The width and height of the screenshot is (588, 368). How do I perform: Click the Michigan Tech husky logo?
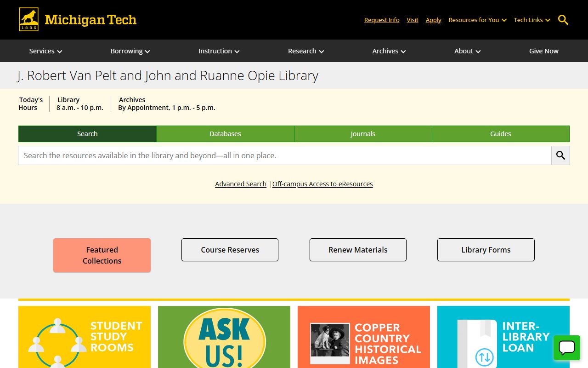tap(28, 19)
